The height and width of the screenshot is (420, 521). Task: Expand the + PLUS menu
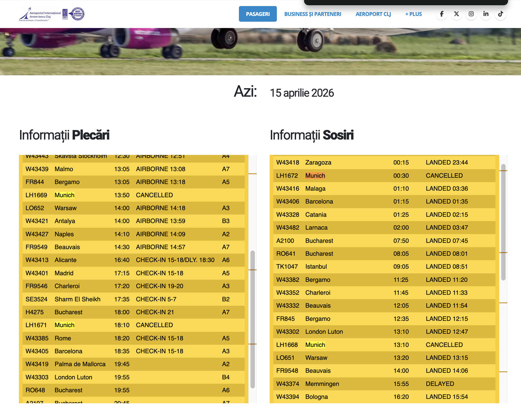point(413,14)
